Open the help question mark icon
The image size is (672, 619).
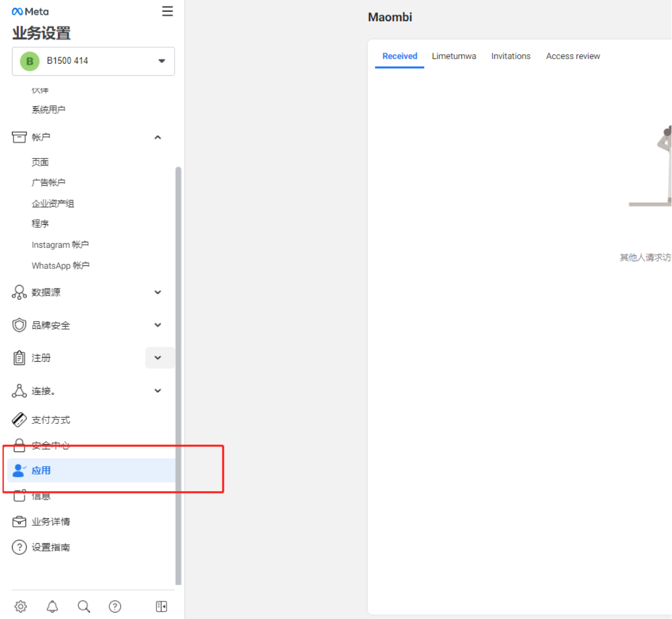(x=115, y=606)
